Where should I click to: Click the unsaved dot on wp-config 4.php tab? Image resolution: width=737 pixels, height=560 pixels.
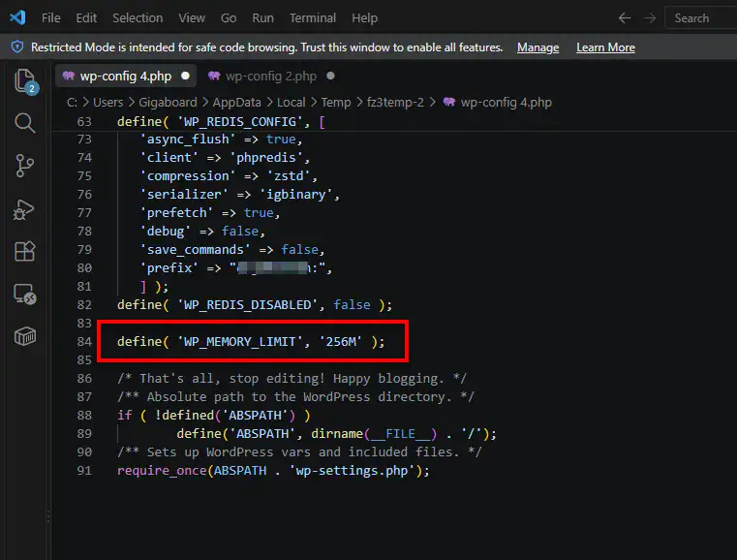185,76
